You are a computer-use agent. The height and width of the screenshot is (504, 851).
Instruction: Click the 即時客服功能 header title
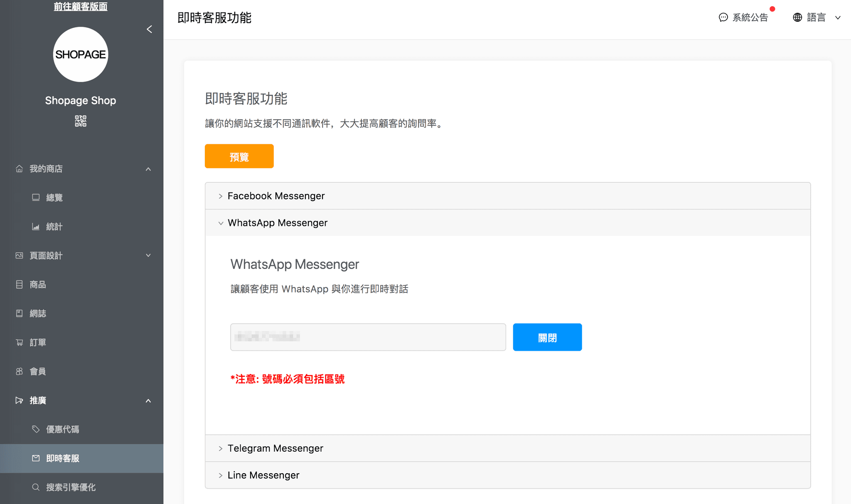(x=214, y=18)
